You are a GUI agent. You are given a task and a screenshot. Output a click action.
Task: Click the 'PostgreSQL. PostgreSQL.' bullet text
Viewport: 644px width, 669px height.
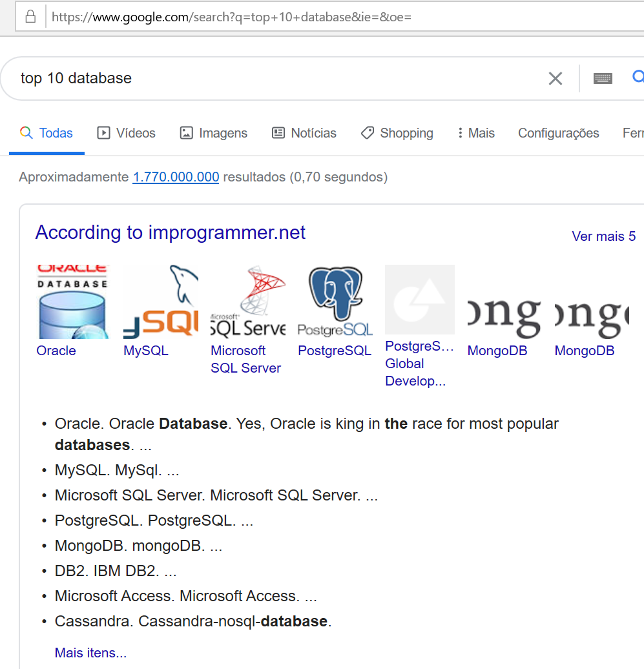(x=154, y=520)
